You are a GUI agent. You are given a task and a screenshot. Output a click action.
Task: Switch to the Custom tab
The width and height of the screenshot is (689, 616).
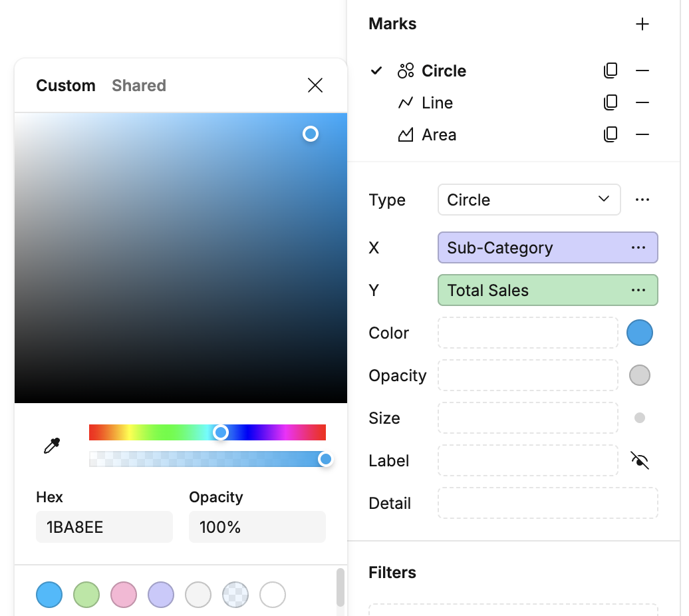click(65, 86)
